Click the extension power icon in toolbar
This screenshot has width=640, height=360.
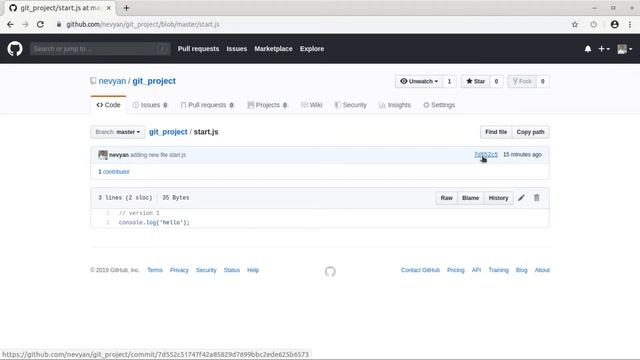(x=593, y=24)
